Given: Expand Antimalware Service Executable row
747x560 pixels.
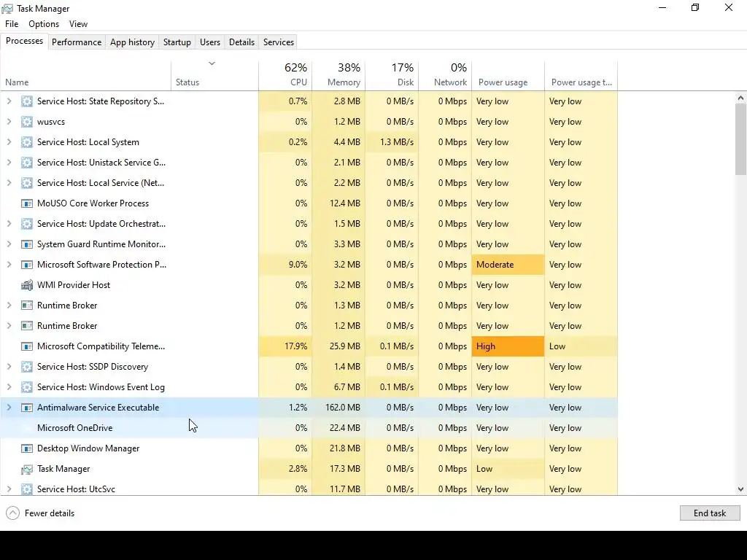Looking at the screenshot, I should click(x=9, y=408).
